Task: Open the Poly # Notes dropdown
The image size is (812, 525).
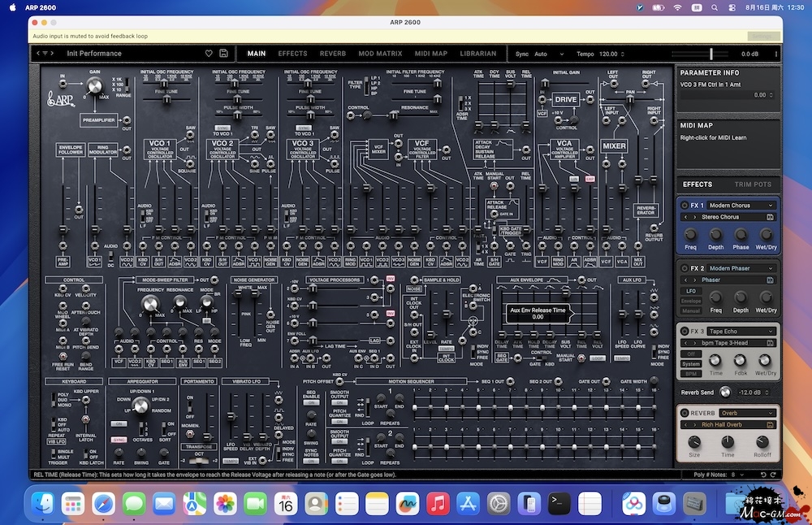Action: pos(737,475)
